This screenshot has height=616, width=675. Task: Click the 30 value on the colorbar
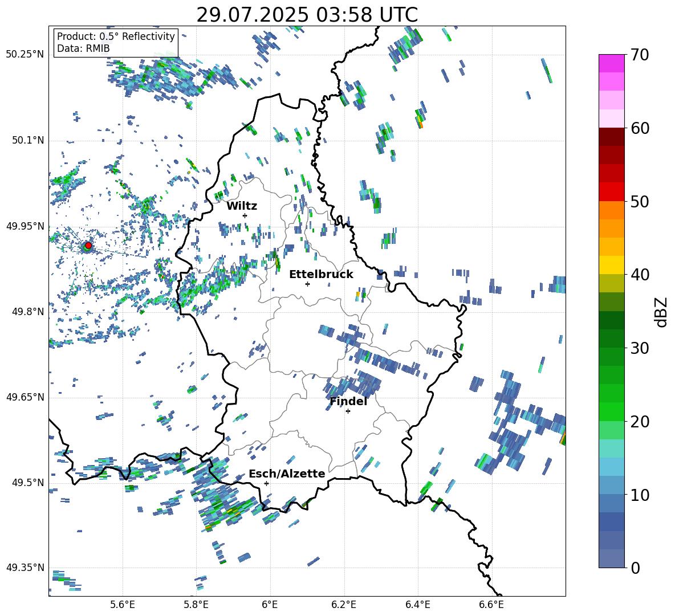pos(640,348)
